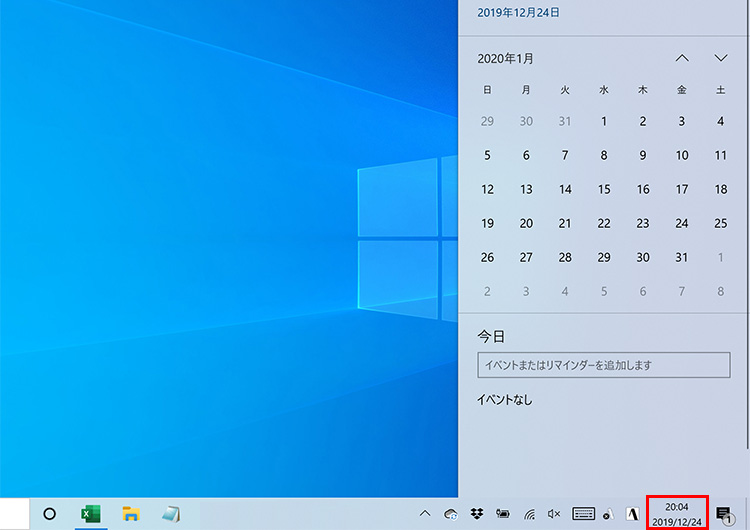This screenshot has height=530, width=750.
Task: Expand hidden system tray icons chevron
Action: click(425, 514)
